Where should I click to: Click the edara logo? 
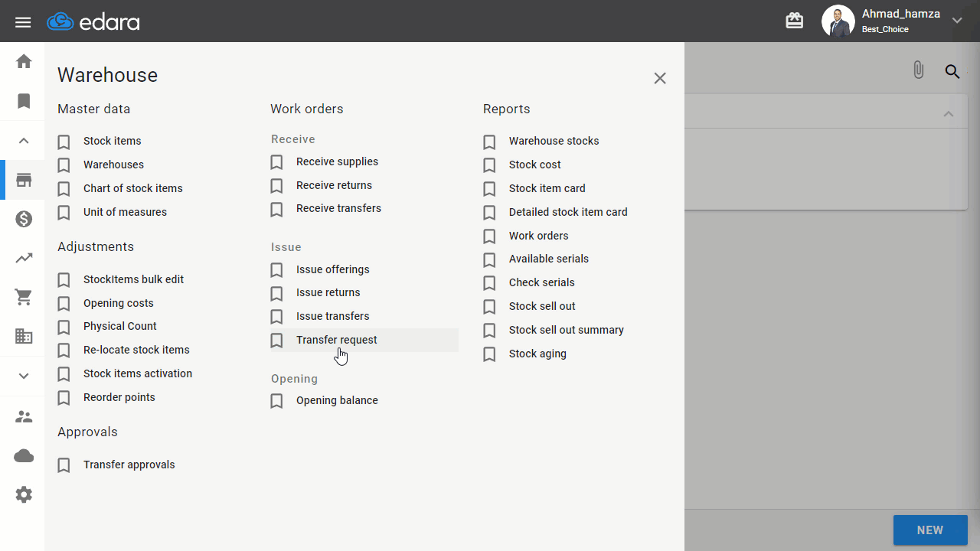(93, 22)
